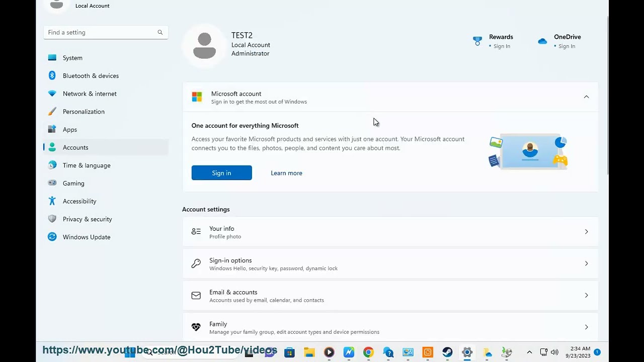Open Sign-in options
The width and height of the screenshot is (644, 362).
click(x=390, y=263)
